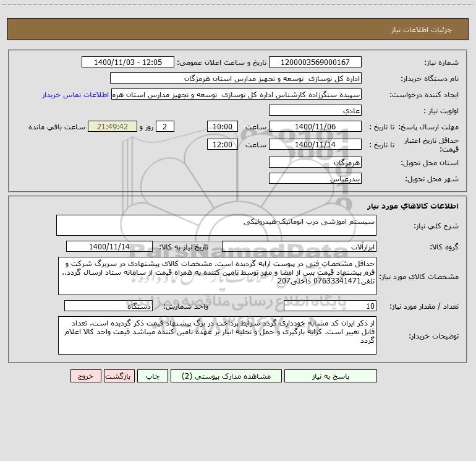Click the unit of measure field 'دستگاه'
The image size is (476, 461).
[108, 306]
